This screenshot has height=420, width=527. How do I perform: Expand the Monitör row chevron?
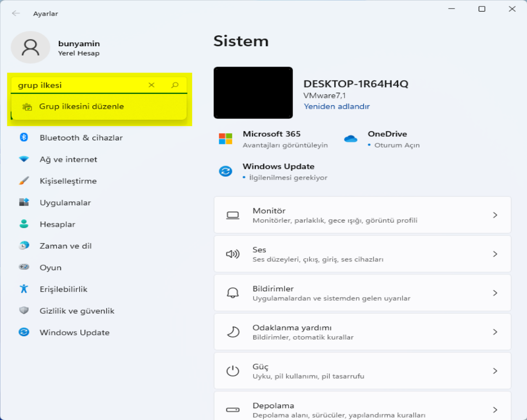click(495, 215)
